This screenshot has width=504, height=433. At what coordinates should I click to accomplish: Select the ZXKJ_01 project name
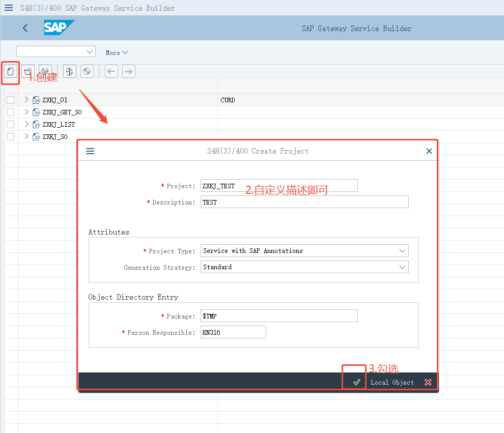tap(55, 100)
